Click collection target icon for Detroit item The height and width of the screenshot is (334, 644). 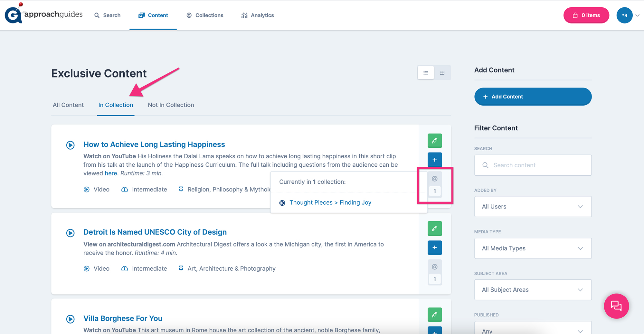[x=435, y=267]
